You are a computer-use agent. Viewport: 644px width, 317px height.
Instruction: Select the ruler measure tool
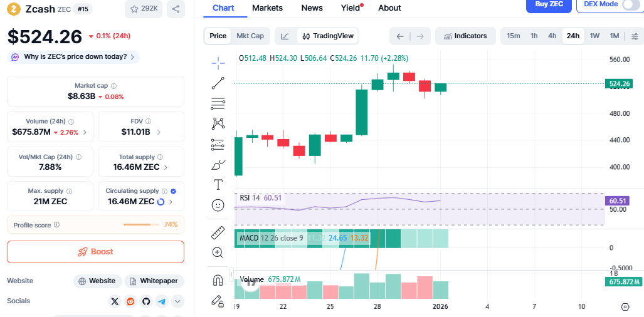pyautogui.click(x=218, y=232)
